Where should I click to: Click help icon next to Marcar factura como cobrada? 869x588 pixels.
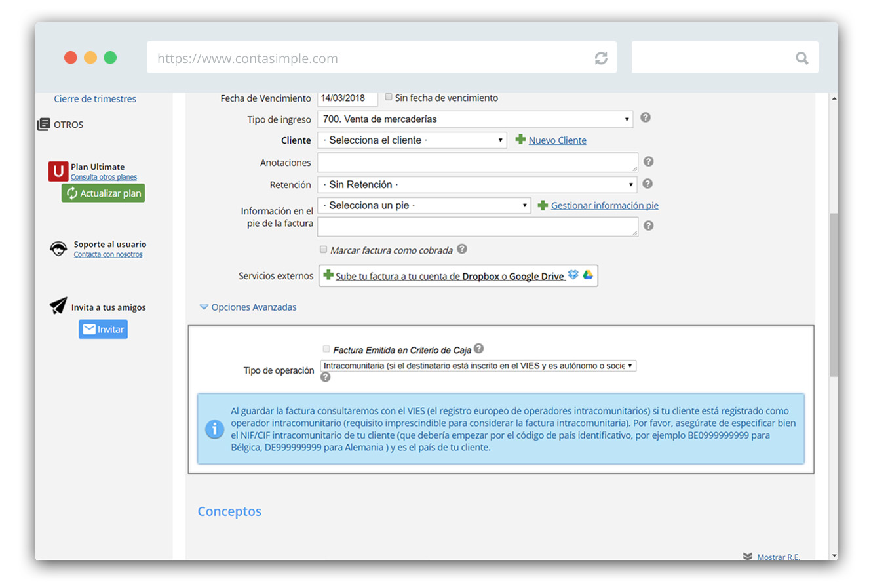[462, 249]
